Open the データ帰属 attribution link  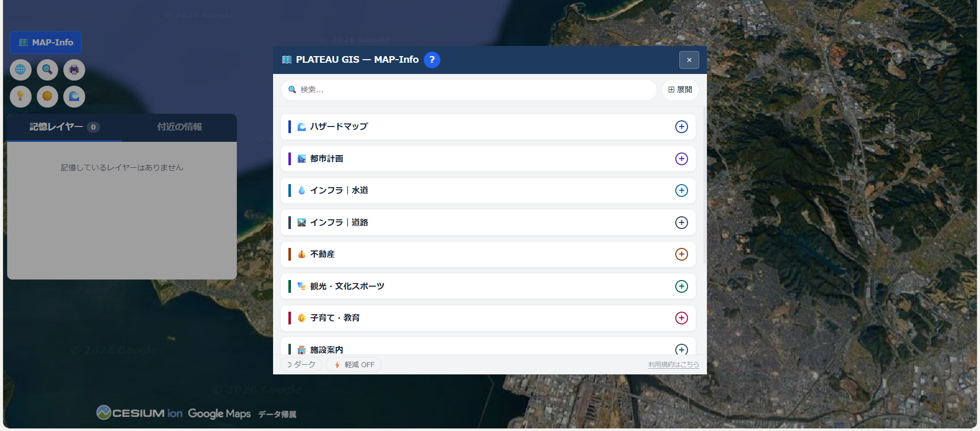coord(277,414)
